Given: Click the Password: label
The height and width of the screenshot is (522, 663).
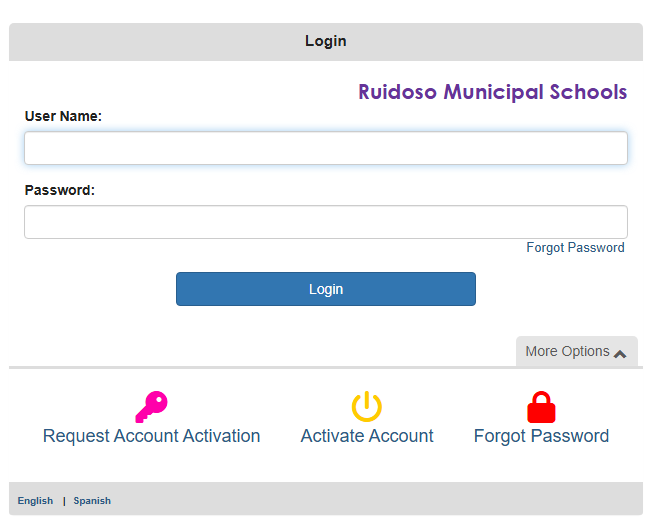Looking at the screenshot, I should pyautogui.click(x=60, y=190).
